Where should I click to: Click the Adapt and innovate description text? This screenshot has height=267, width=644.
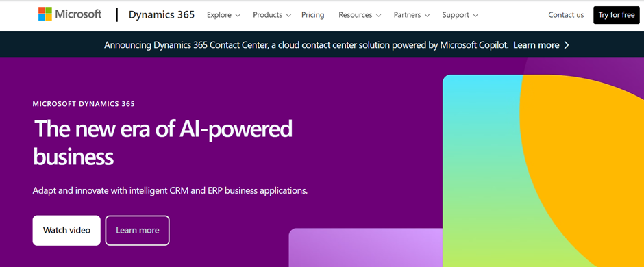[x=170, y=191]
